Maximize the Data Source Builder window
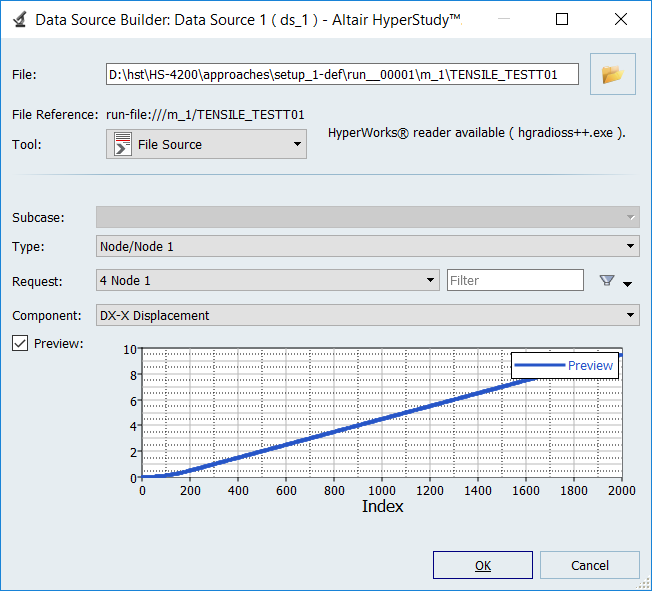Viewport: 652px width, 591px height. coord(562,19)
